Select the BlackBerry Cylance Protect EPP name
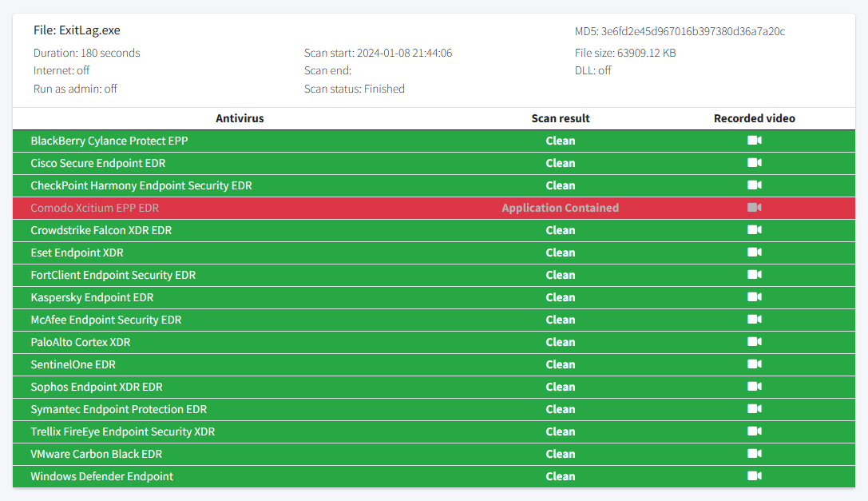This screenshot has width=868, height=501. tap(109, 141)
